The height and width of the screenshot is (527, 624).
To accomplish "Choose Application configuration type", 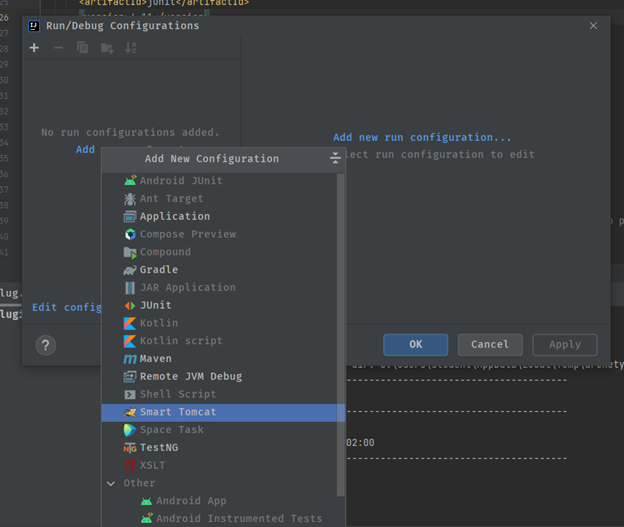I will coord(223,216).
